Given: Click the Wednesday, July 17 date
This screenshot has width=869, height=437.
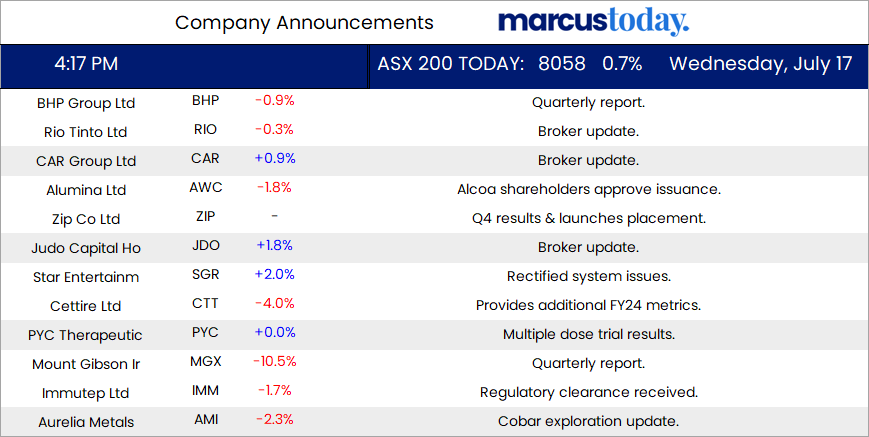Looking at the screenshot, I should 760,64.
